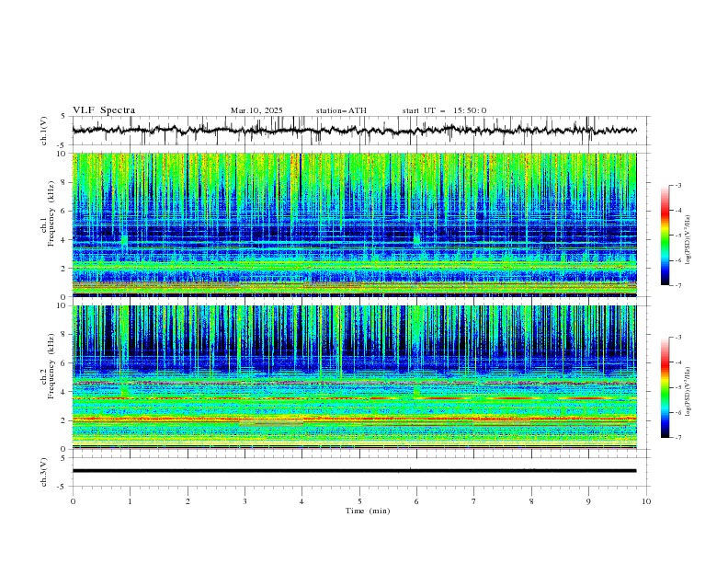Click the 'ch.1(V)' waveform axis label
728x563 pixels.
(x=44, y=131)
